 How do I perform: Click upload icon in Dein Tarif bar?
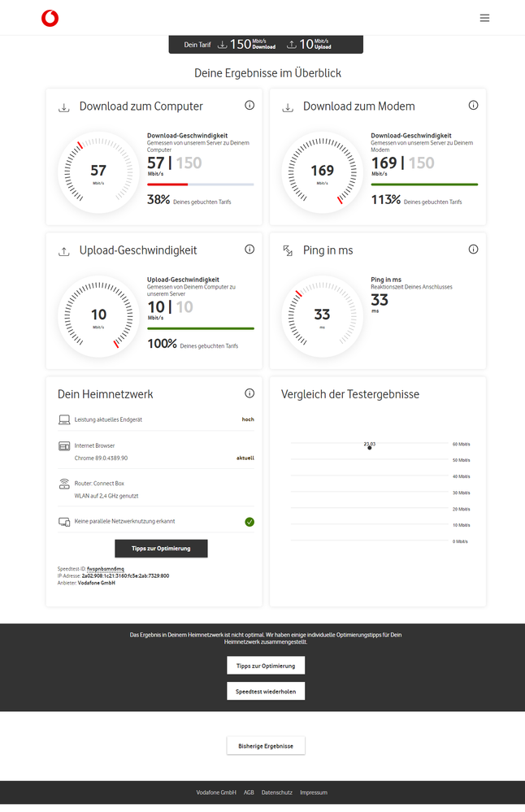click(292, 45)
